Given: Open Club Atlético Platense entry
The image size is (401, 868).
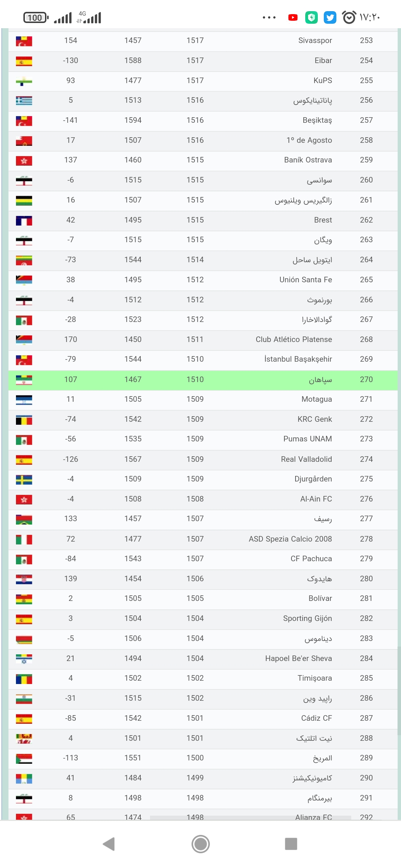Looking at the screenshot, I should pyautogui.click(x=294, y=339).
